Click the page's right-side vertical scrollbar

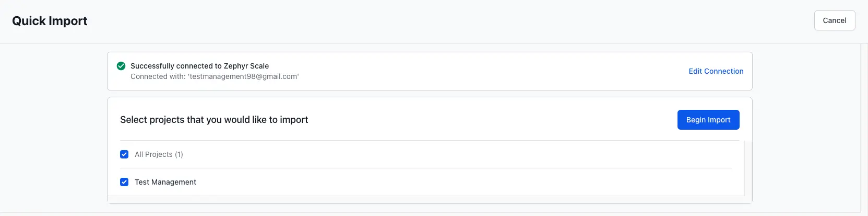point(864,126)
